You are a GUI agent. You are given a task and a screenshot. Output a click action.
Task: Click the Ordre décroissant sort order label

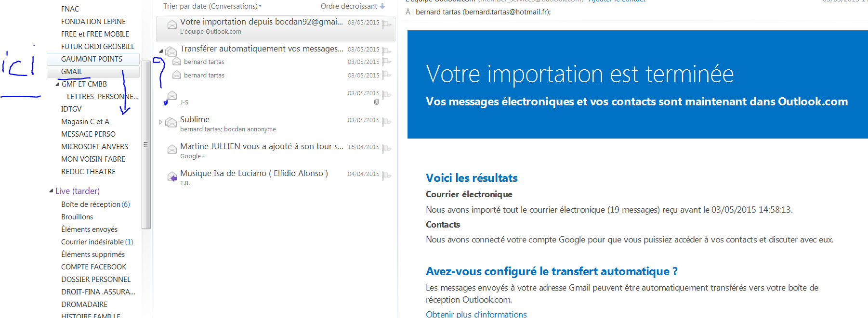click(349, 6)
